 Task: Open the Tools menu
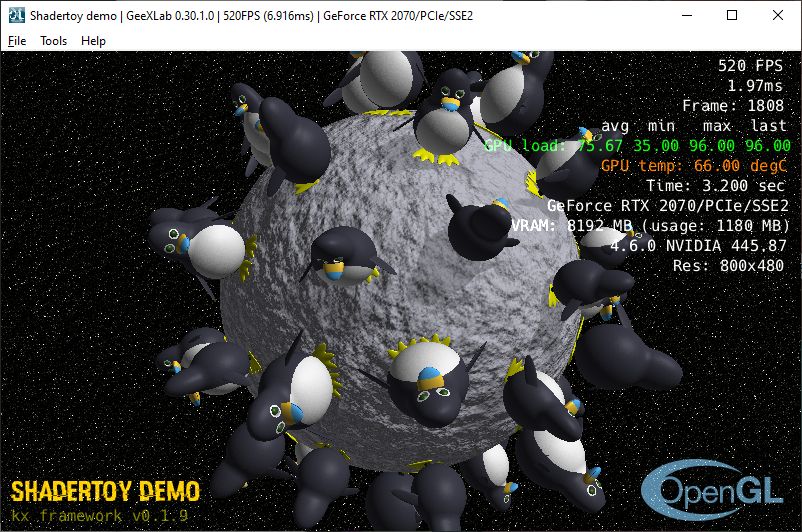[54, 41]
